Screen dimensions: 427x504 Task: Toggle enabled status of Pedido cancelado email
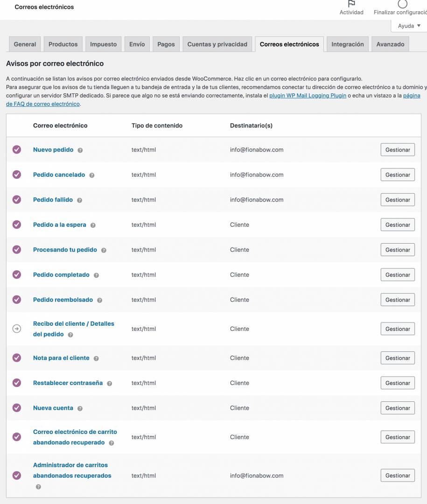(x=17, y=175)
